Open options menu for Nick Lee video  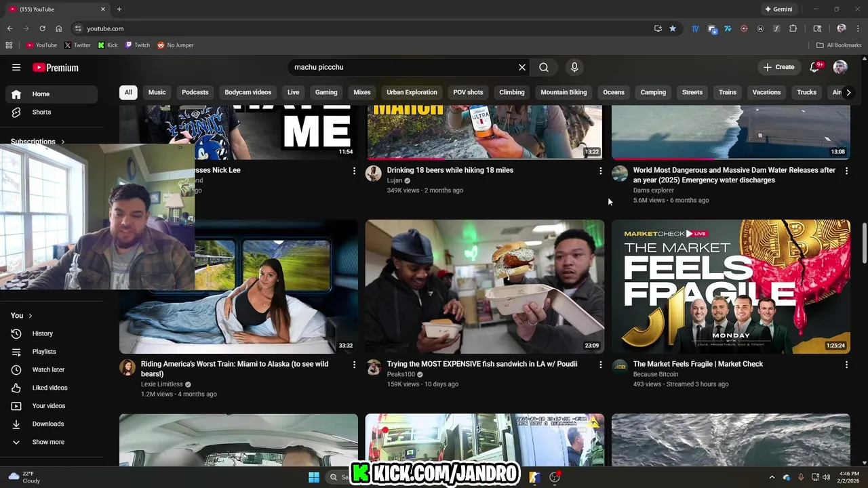pyautogui.click(x=354, y=171)
